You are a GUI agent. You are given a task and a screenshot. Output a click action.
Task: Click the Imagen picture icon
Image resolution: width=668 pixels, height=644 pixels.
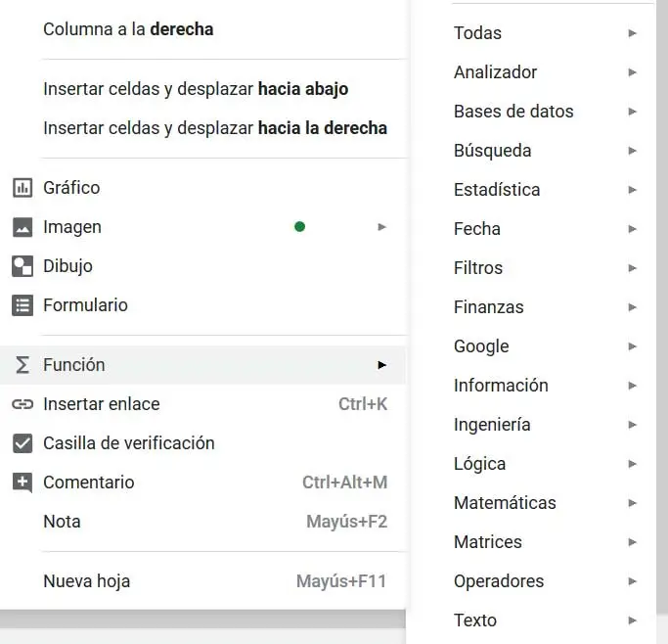pyautogui.click(x=22, y=227)
